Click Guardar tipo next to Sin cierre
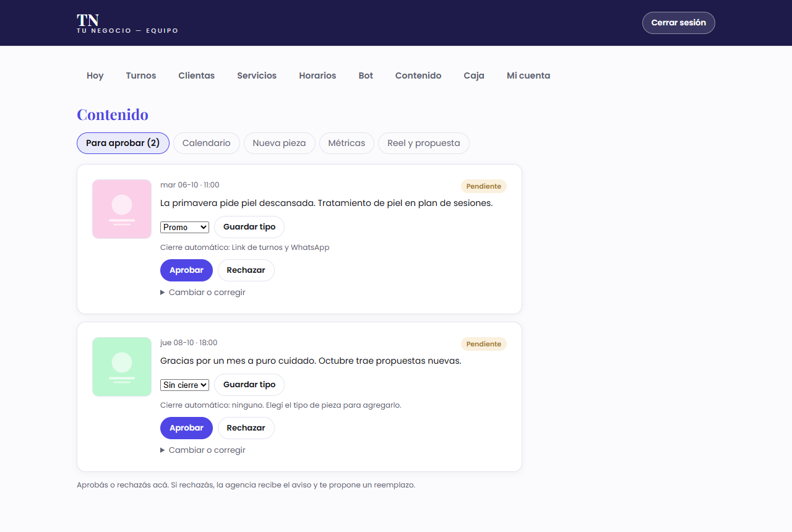The height and width of the screenshot is (532, 792). pos(249,385)
